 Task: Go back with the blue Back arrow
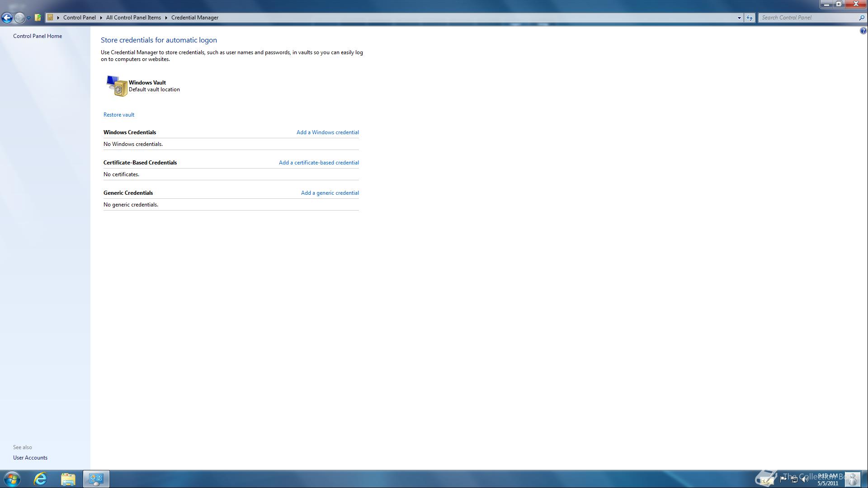(x=7, y=18)
